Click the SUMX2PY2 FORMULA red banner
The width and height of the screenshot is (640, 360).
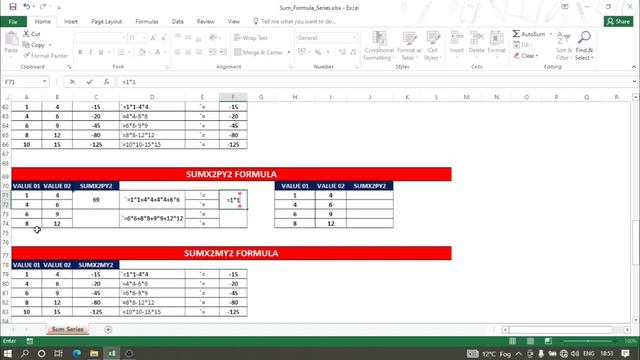231,174
